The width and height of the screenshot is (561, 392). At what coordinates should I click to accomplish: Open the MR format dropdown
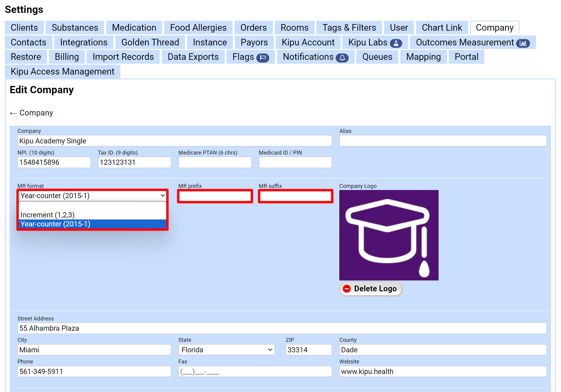pos(92,196)
